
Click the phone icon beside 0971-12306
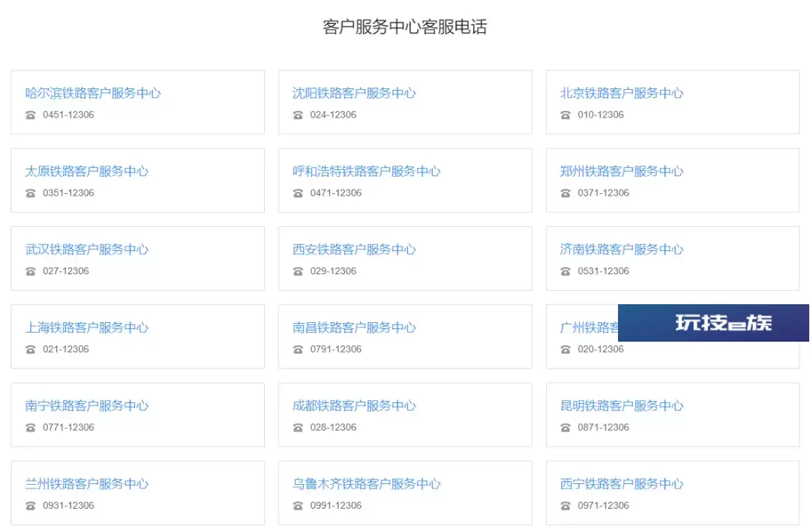(x=565, y=506)
